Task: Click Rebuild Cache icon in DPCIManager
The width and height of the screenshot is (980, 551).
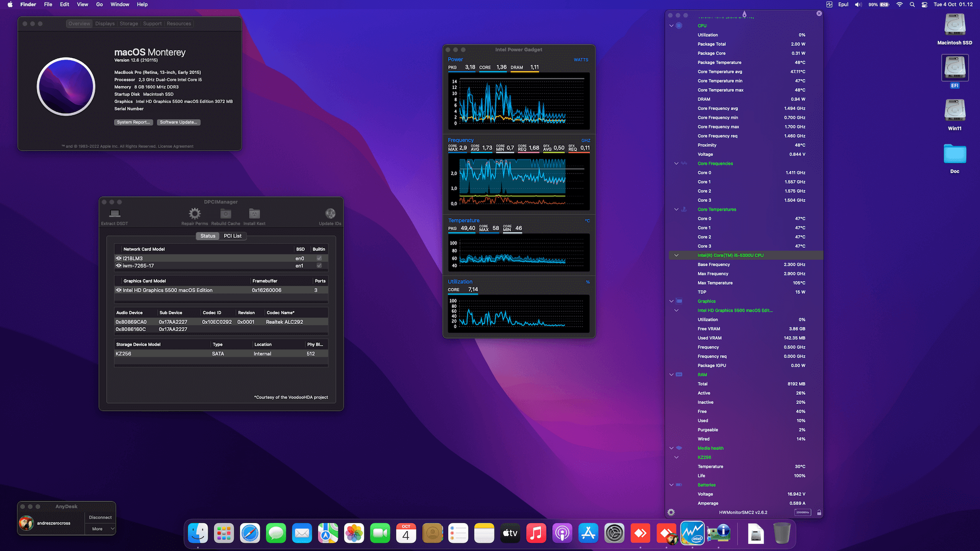Action: 226,213
